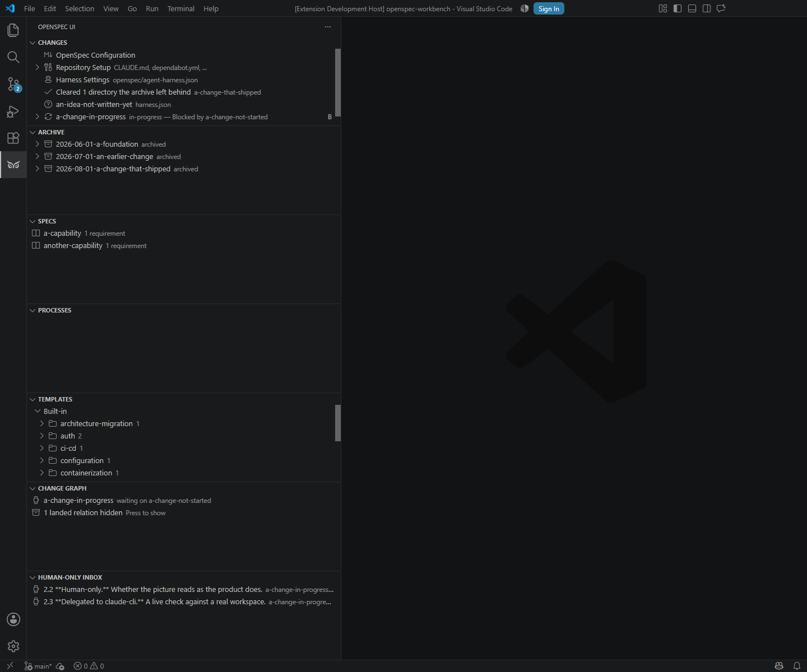Click the question-mark icon beside an-idea-not-written-yet

click(x=48, y=105)
